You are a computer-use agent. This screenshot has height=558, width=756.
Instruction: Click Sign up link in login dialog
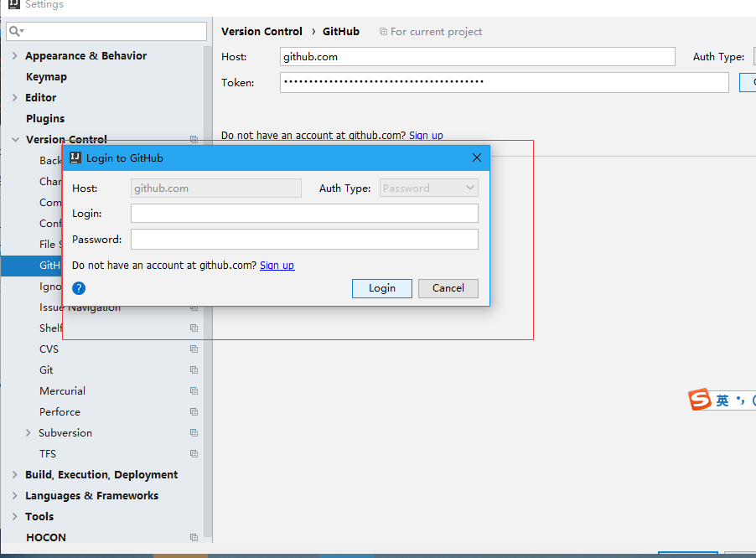[277, 266]
